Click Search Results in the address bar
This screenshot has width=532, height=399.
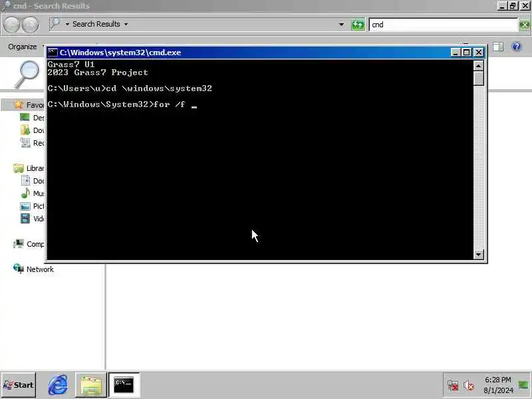pyautogui.click(x=96, y=24)
